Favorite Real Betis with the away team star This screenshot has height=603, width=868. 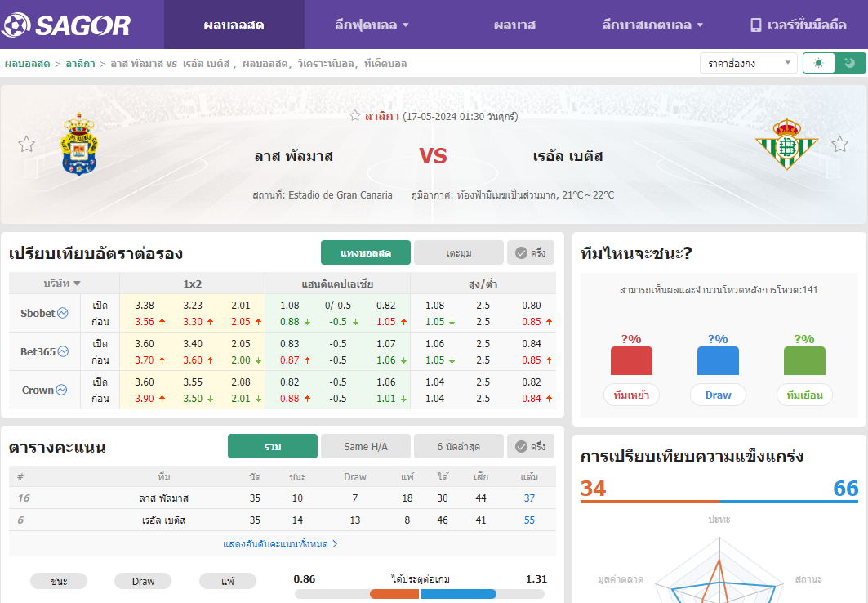point(839,145)
